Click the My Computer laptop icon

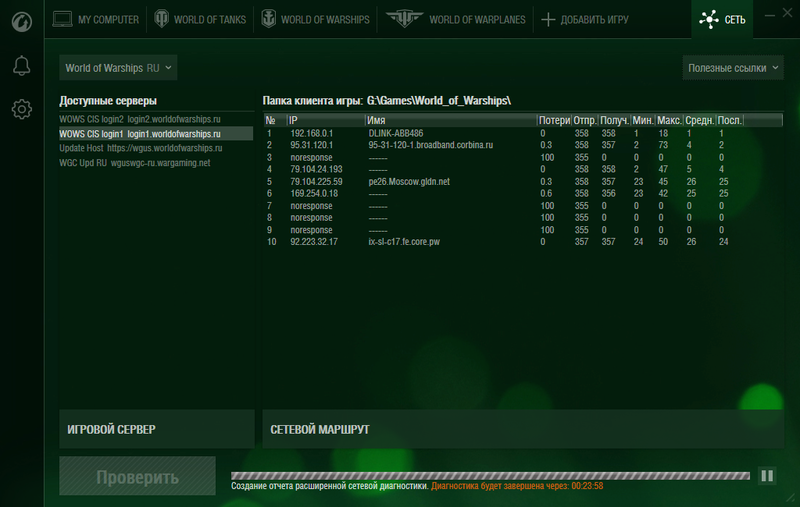point(62,19)
